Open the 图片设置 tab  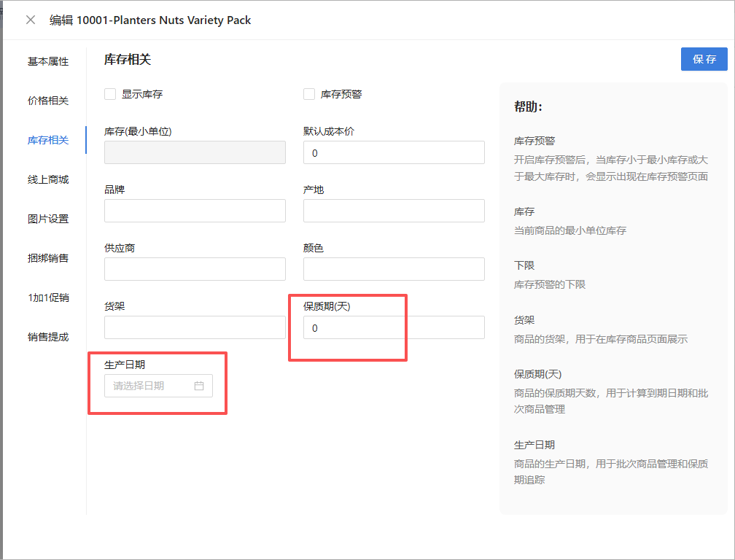(48, 219)
